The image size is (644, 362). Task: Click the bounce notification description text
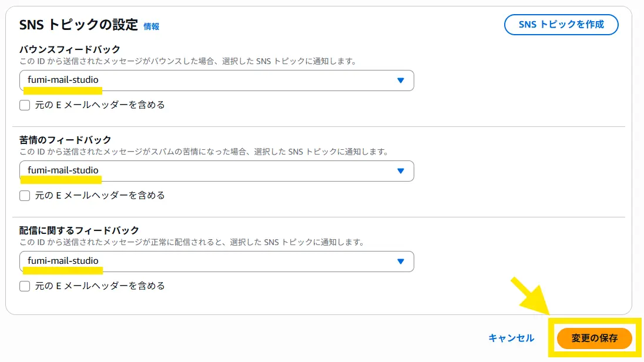[188, 61]
